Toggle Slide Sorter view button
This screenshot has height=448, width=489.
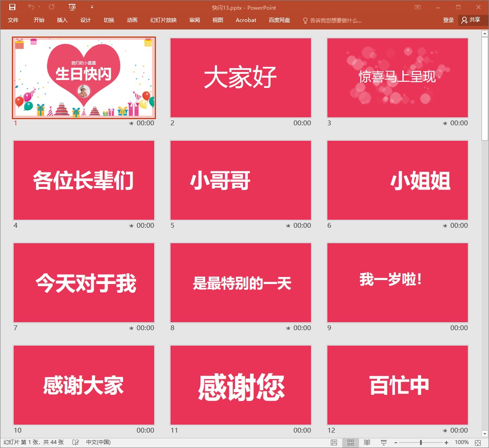tap(351, 442)
